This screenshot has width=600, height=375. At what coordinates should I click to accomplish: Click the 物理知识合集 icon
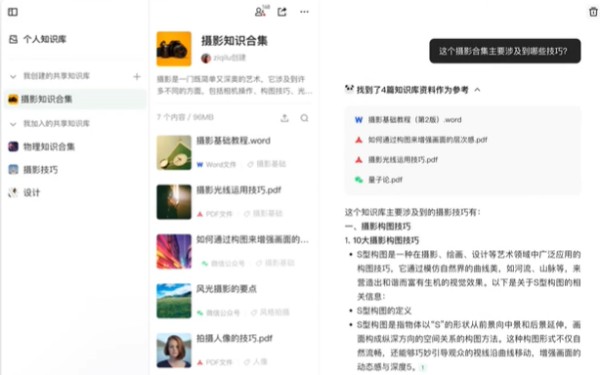(x=13, y=147)
